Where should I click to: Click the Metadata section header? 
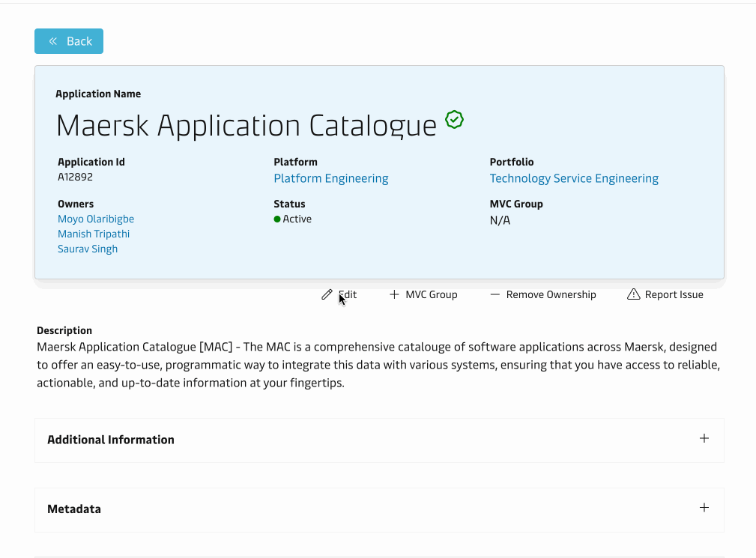click(x=379, y=509)
